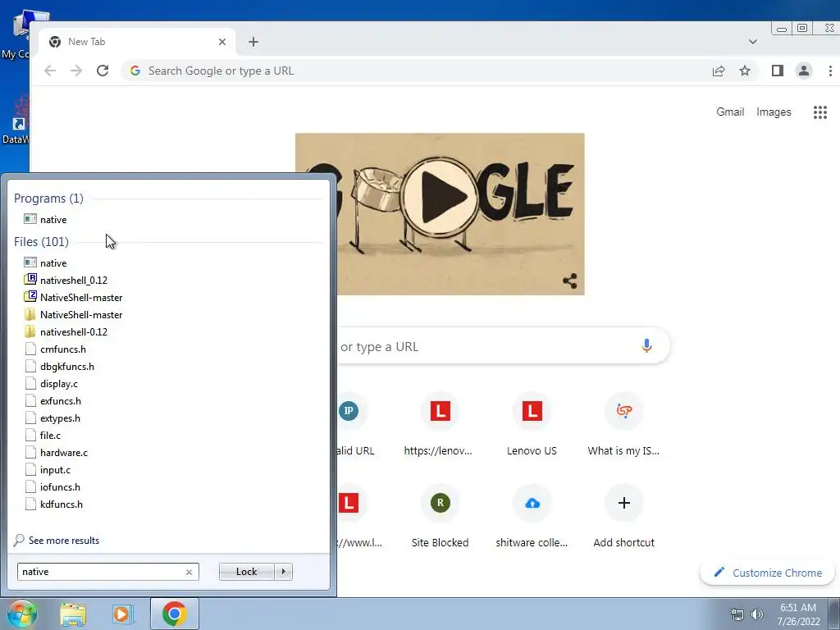Viewport: 840px width, 630px height.
Task: Click Chrome taskbar icon
Action: coord(174,614)
